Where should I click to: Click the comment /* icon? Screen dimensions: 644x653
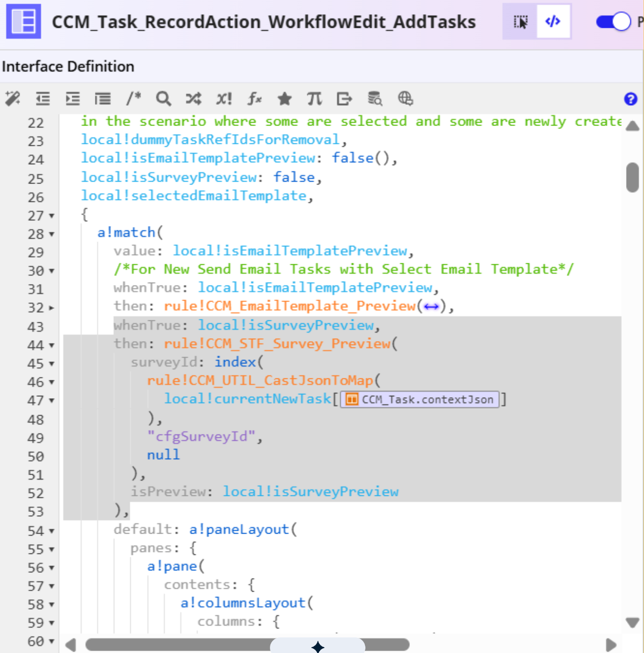[134, 98]
